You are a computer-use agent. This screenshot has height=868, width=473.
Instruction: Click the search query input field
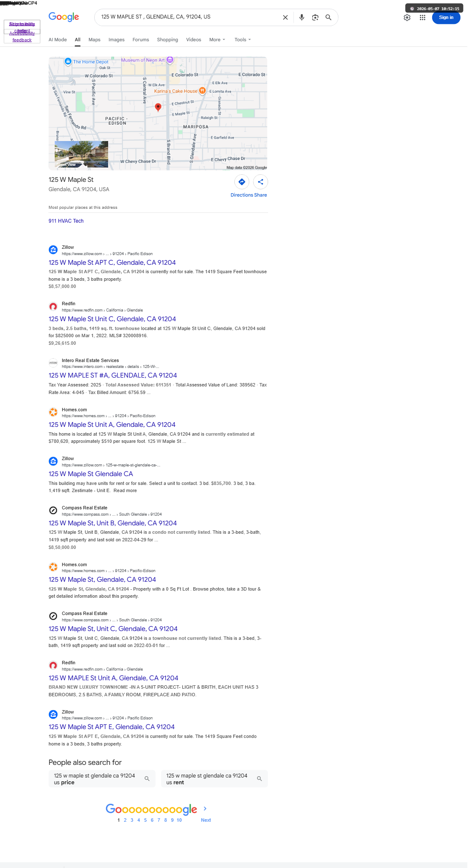coord(189,17)
